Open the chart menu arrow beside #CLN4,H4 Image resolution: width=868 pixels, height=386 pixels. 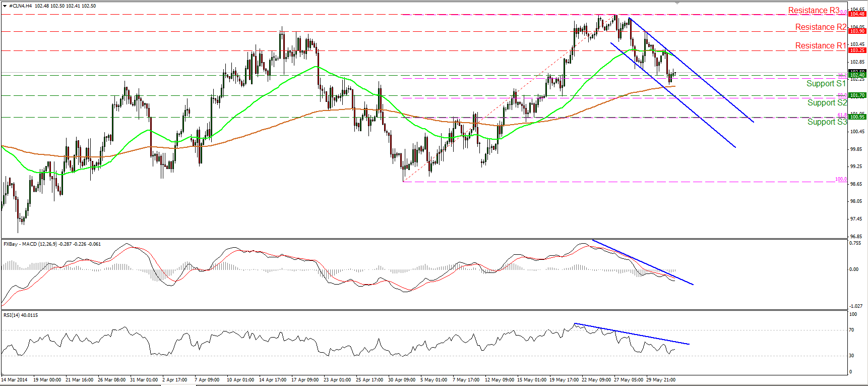(x=5, y=6)
